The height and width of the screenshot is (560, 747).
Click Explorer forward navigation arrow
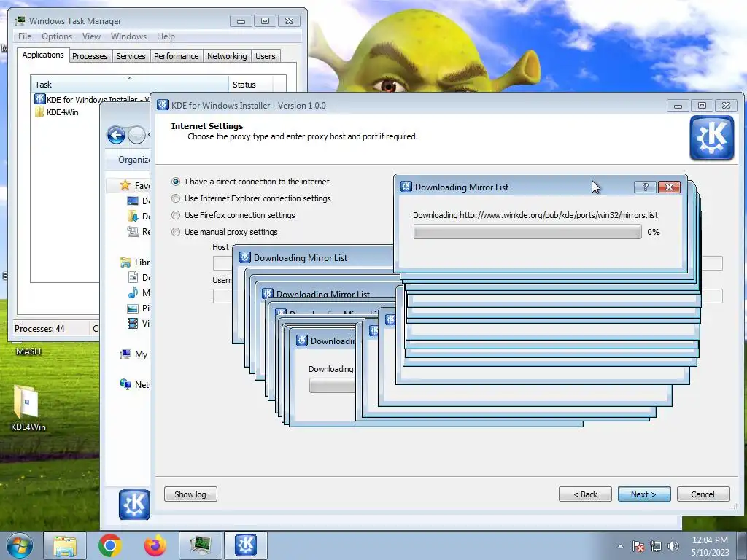[x=136, y=136]
